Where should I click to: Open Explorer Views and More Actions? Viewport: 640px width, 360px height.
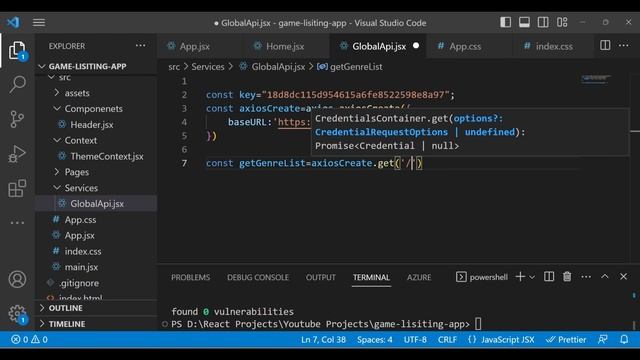point(140,46)
